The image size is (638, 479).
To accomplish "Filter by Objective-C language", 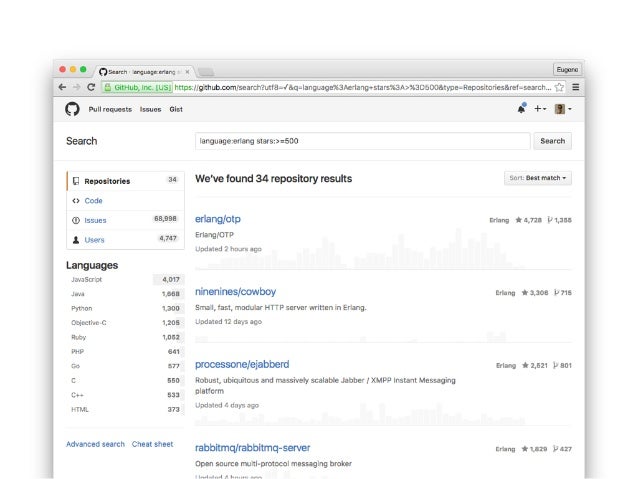I will (125, 323).
